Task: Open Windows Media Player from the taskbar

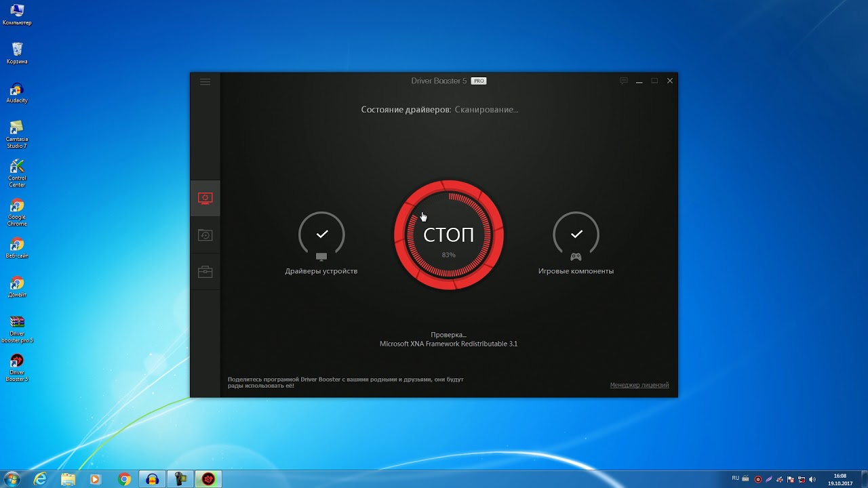Action: click(96, 479)
